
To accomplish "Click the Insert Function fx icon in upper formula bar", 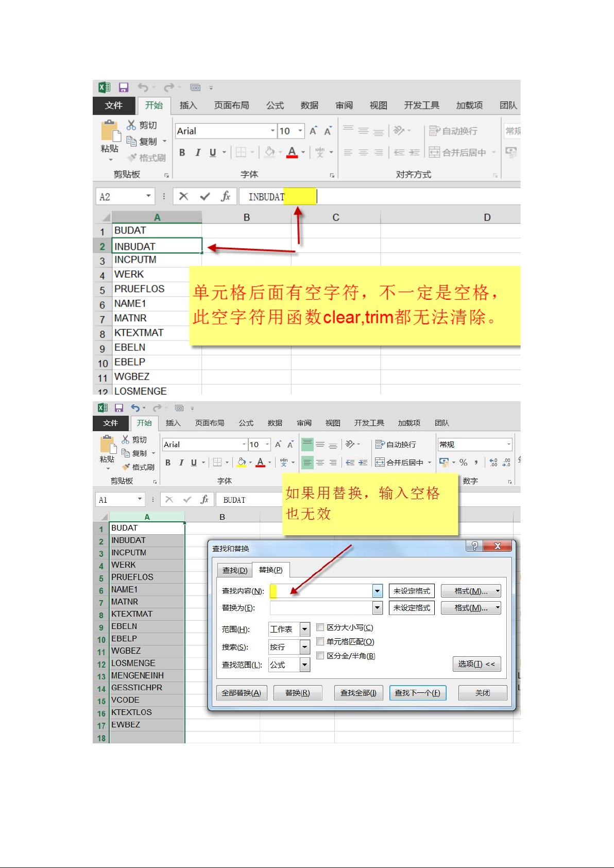I will pos(225,196).
